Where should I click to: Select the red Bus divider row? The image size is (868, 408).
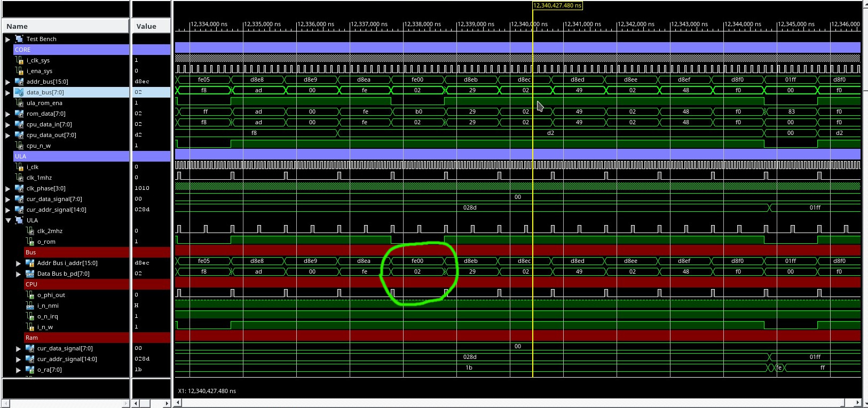coord(76,252)
